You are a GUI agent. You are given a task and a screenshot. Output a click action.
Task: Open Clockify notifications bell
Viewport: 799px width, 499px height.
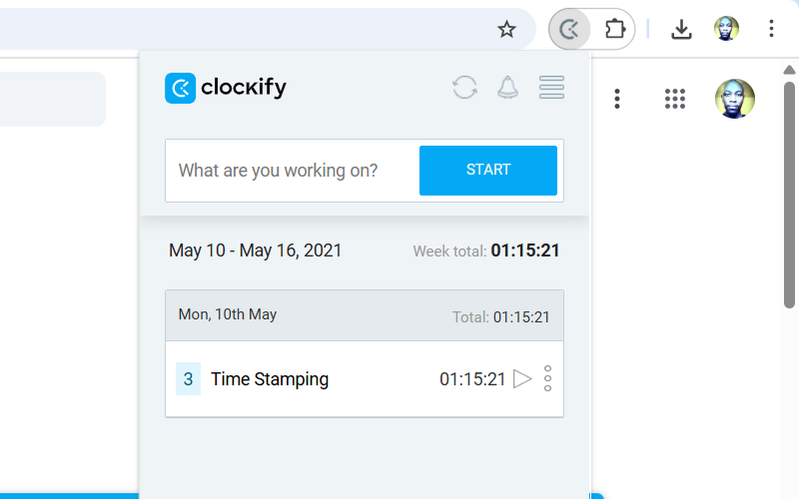[x=508, y=88]
